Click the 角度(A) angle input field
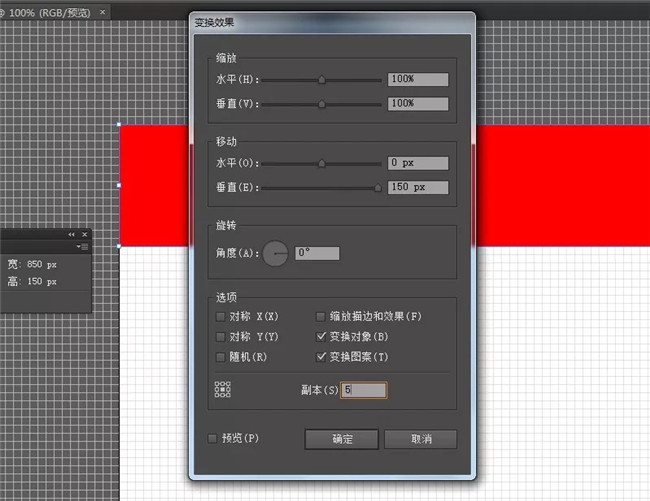650x501 pixels. 317,254
